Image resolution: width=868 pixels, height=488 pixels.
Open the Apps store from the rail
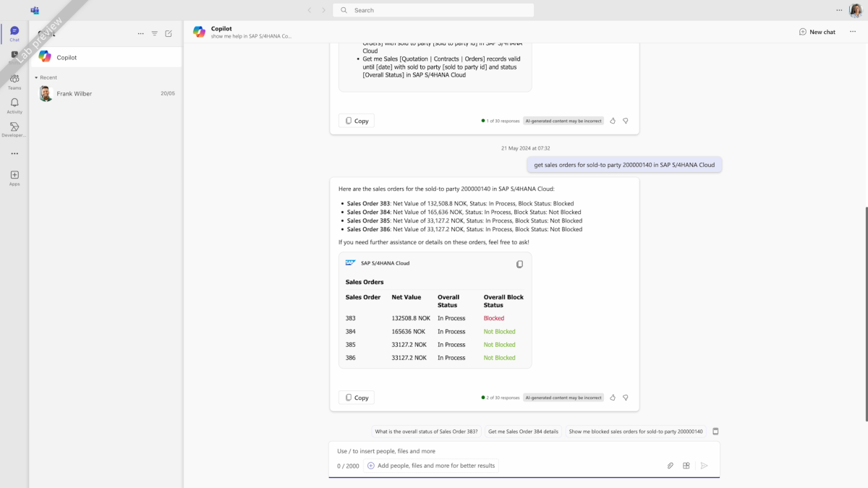(14, 178)
